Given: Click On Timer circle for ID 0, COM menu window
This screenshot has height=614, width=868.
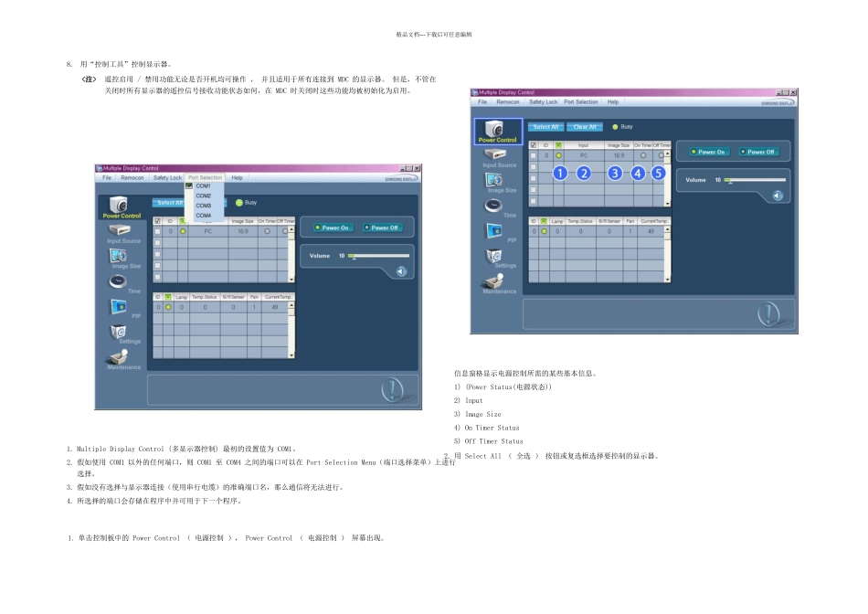Looking at the screenshot, I should (268, 231).
